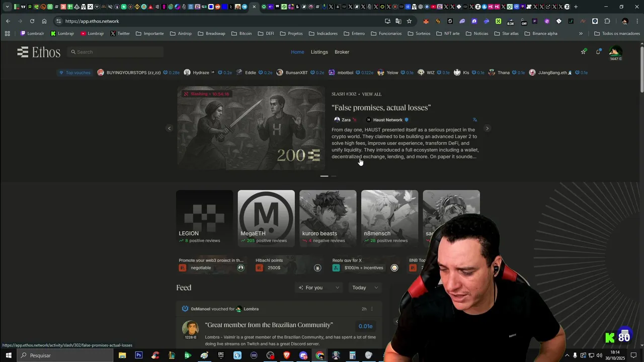Open the browser Extensions puzzle icon
Screen dimensions: 644x362
[x=607, y=21]
